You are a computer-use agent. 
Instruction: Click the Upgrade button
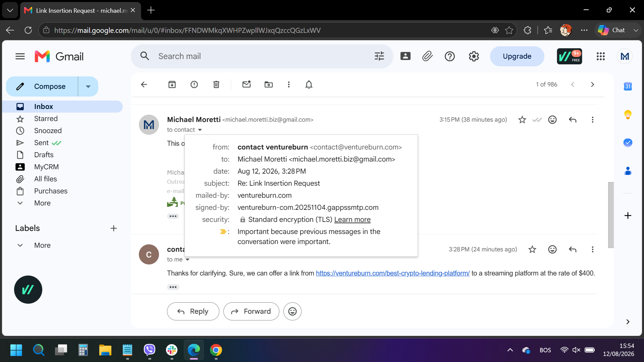(x=517, y=56)
